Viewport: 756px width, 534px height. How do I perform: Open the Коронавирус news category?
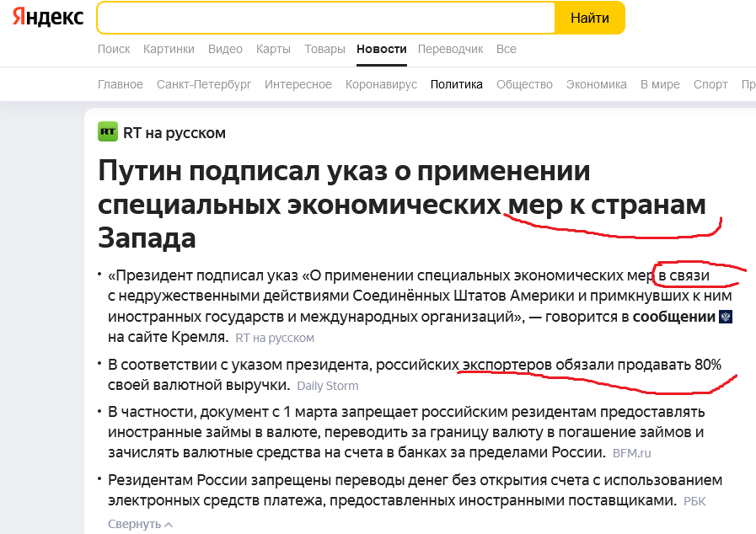coord(381,84)
